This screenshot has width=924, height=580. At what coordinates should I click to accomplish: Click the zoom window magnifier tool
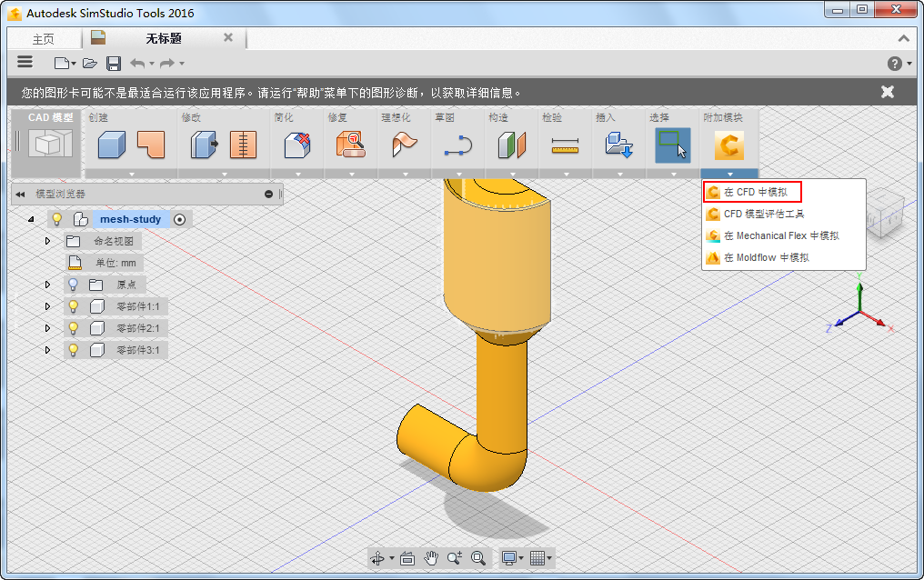click(477, 557)
